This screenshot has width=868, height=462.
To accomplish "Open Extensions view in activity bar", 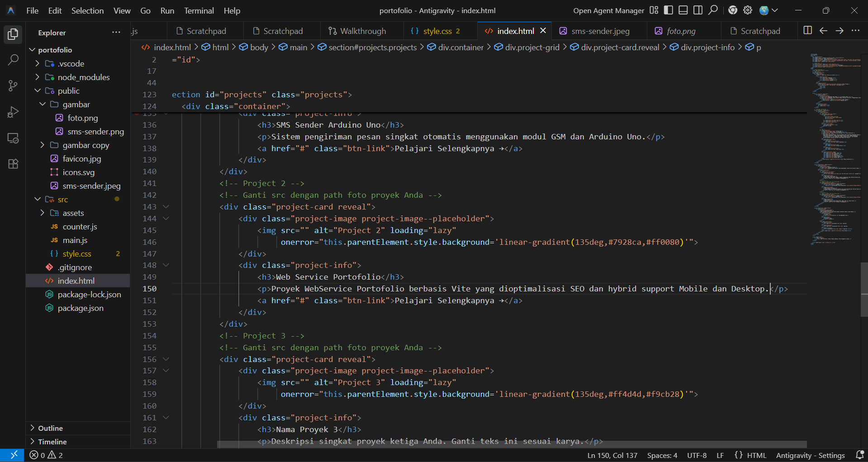I will (x=13, y=164).
